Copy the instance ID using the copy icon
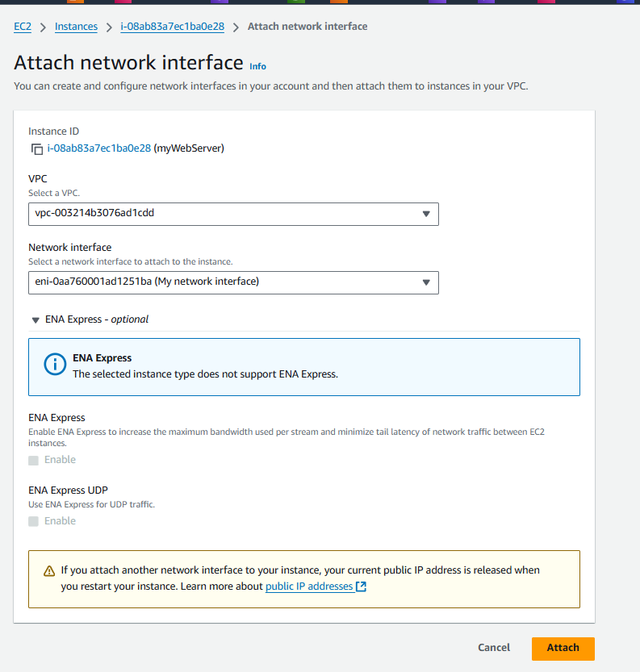 36,149
